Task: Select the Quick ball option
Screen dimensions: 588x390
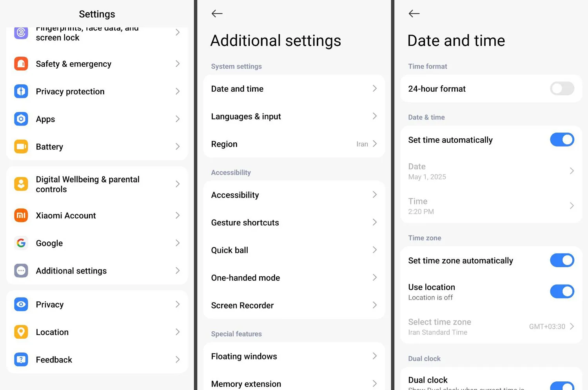Action: pyautogui.click(x=230, y=250)
